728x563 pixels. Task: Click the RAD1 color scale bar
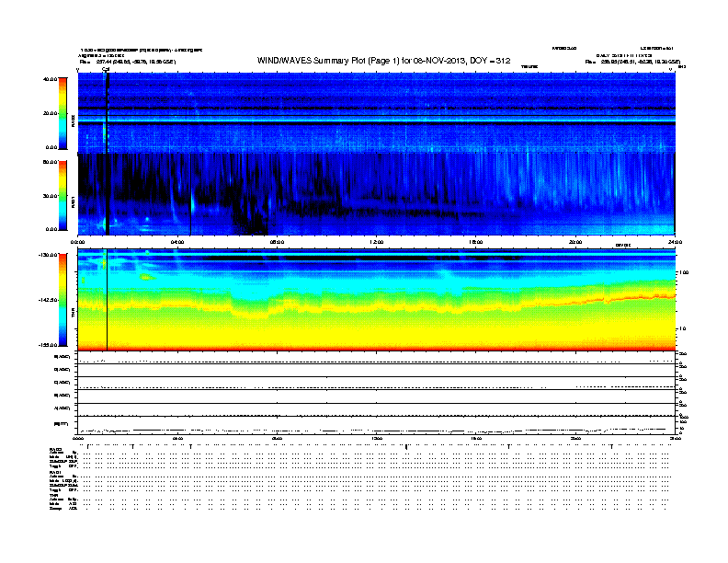63,196
